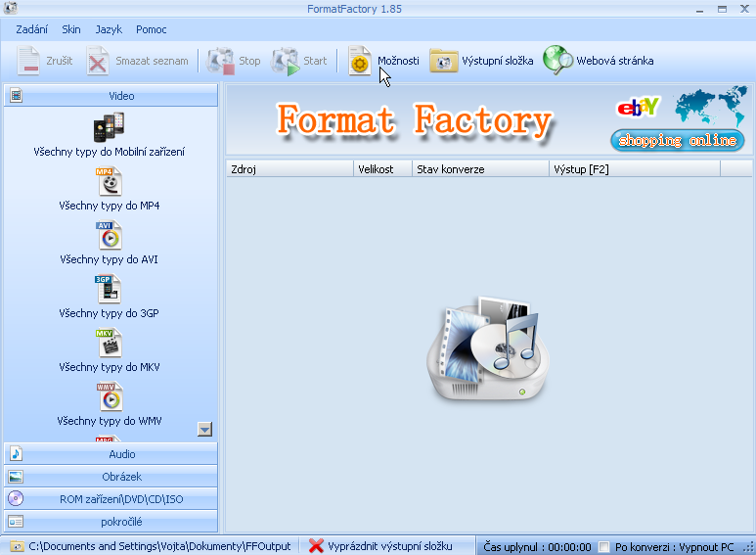Open the Skin menu
The height and width of the screenshot is (555, 756).
[x=70, y=29]
